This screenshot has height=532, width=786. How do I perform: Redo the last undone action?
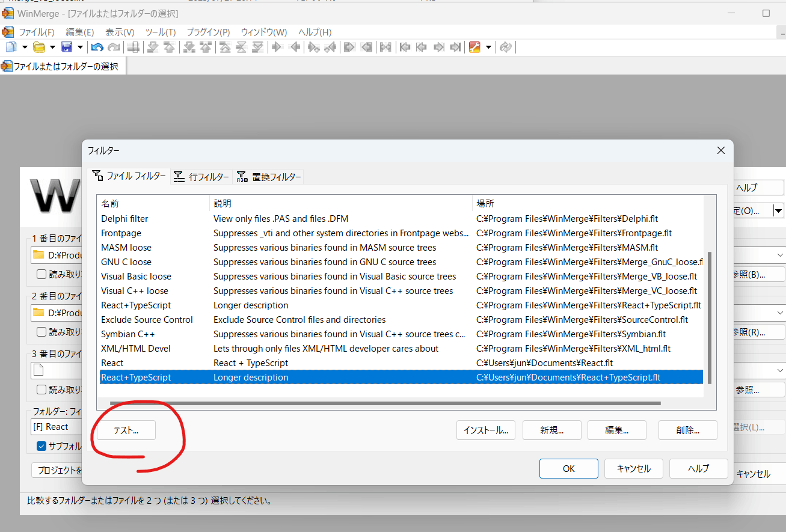coord(114,47)
